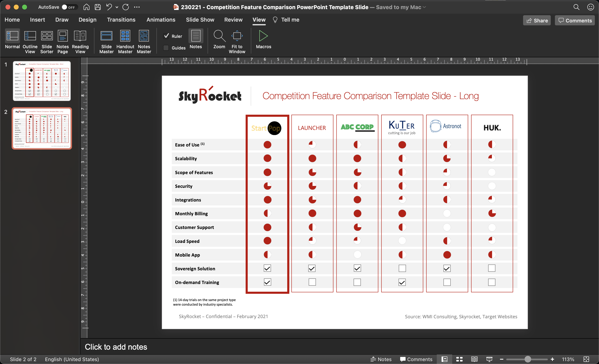The height and width of the screenshot is (364, 599).
Task: Open Slide Sorter view
Action: point(47,41)
